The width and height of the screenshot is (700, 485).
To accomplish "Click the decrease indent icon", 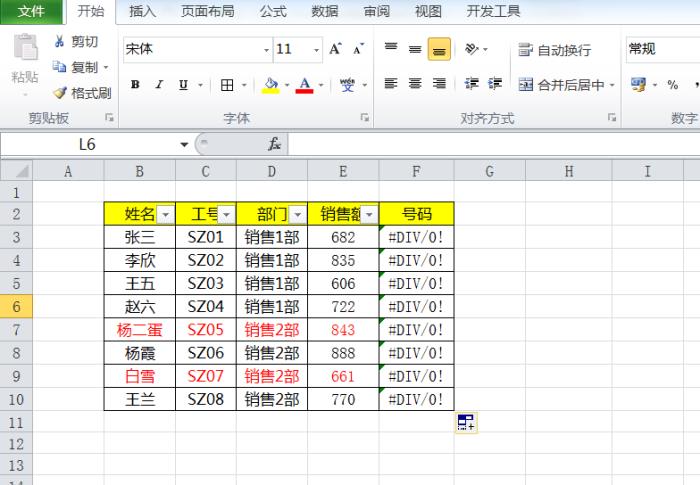I will [471, 85].
